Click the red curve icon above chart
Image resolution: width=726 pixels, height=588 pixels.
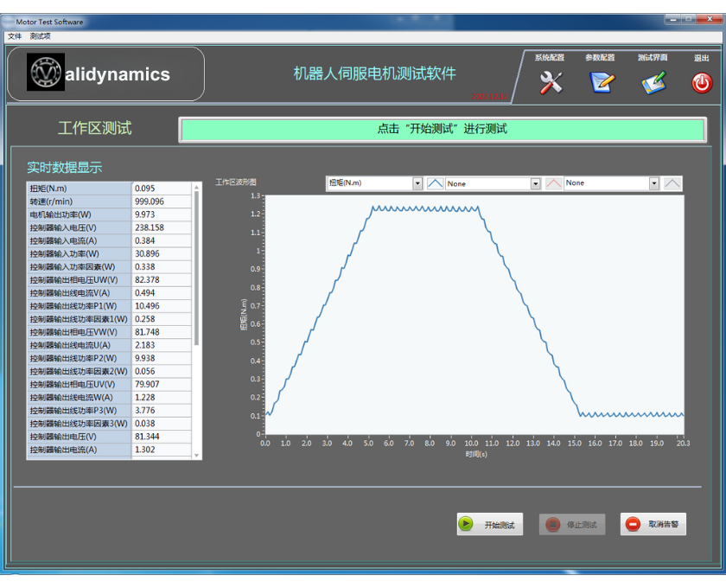(554, 183)
